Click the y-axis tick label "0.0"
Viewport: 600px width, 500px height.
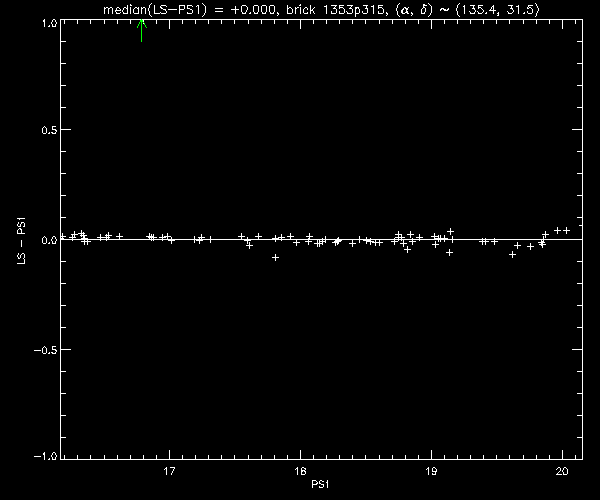[49, 240]
